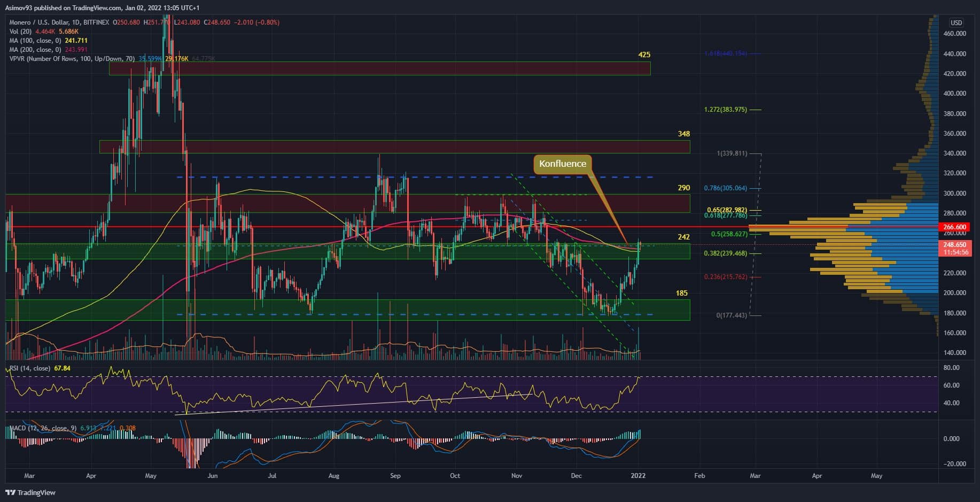This screenshot has height=502, width=980.
Task: Select the 0.5(258.627) Fibonacci label
Action: click(729, 234)
